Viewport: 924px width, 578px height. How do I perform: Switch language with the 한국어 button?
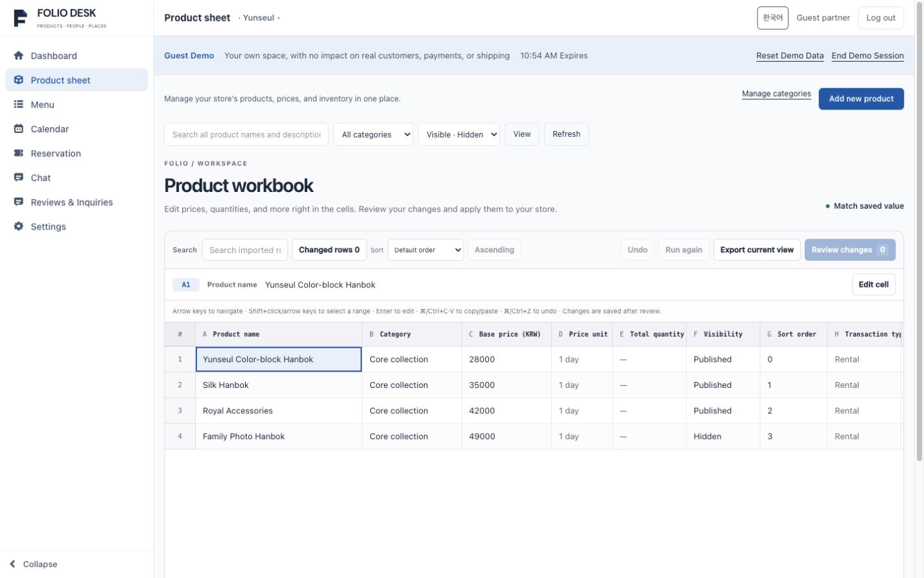tap(773, 18)
